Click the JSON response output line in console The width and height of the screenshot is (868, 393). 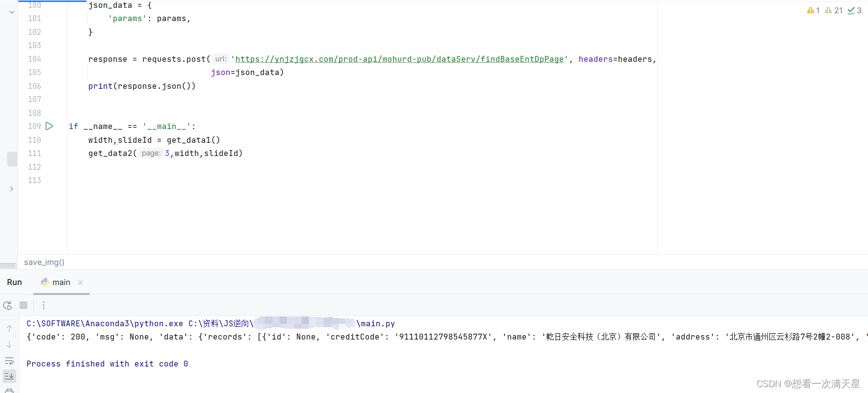(x=447, y=337)
